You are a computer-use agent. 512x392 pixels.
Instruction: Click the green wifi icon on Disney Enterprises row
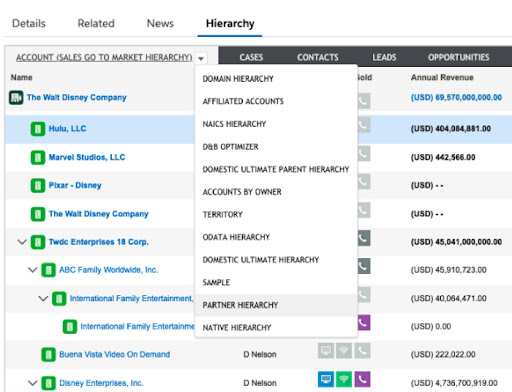(344, 379)
